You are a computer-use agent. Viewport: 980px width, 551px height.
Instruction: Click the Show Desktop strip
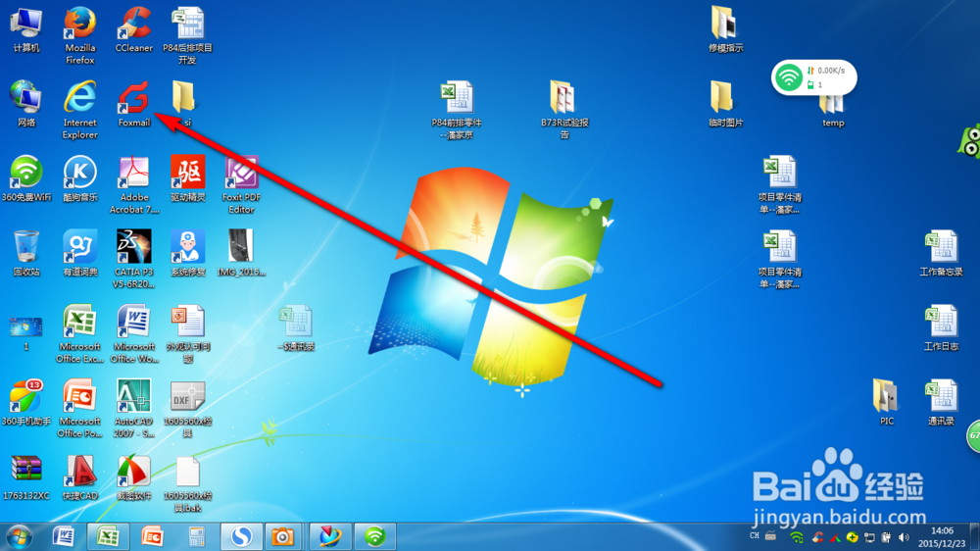pyautogui.click(x=975, y=537)
